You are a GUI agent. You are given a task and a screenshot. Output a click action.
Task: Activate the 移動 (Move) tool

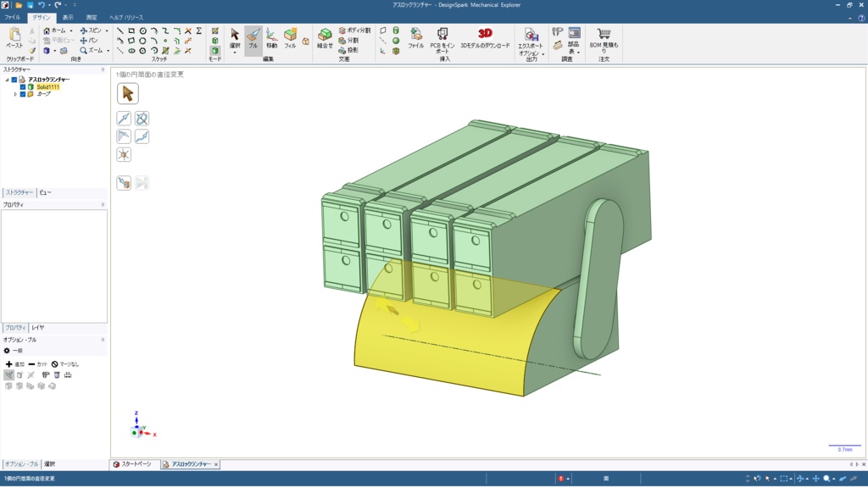tap(272, 39)
